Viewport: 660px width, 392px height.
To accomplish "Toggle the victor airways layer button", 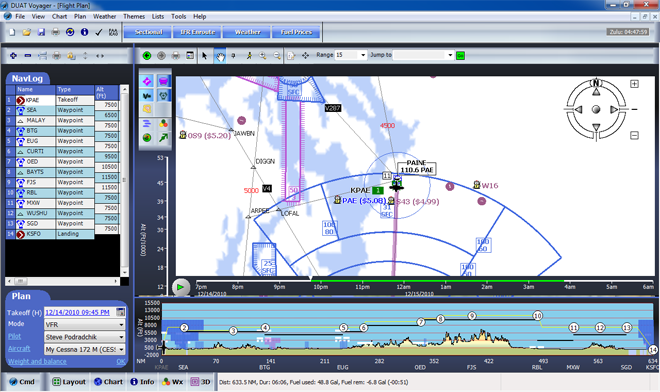I will pyautogui.click(x=147, y=96).
